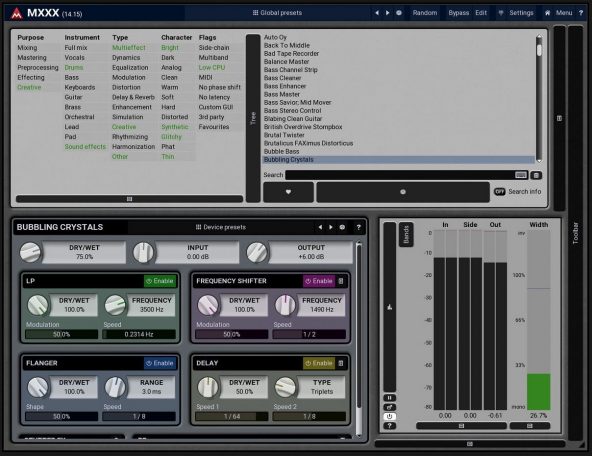592x456 pixels.
Task: Click the main Dry/Wet knob
Action: coord(30,253)
